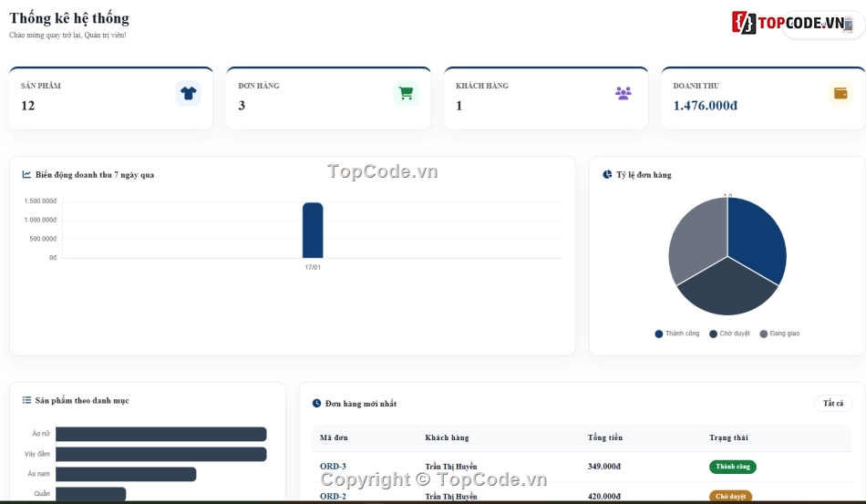Click the TopCode.vn logo
The width and height of the screenshot is (866, 504).
tap(792, 23)
